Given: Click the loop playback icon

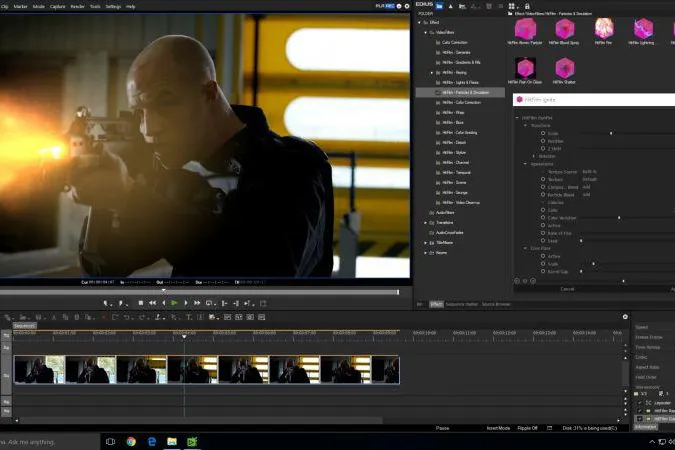Looking at the screenshot, I should coord(210,304).
